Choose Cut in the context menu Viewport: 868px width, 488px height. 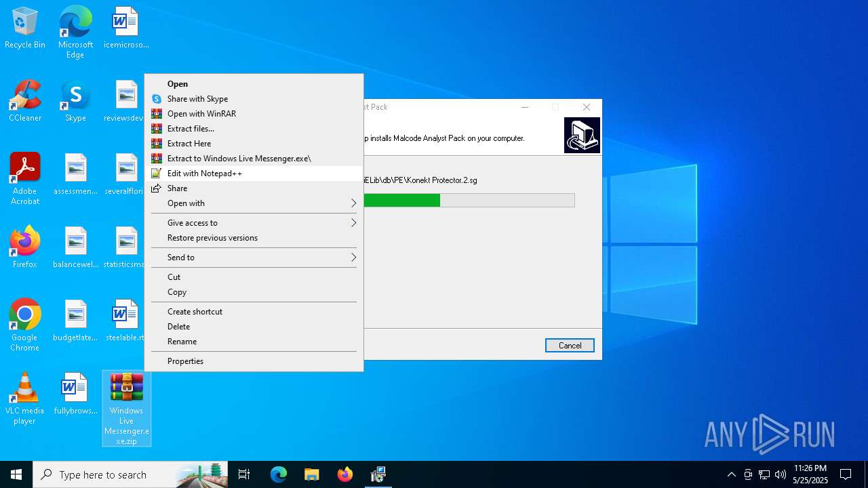(254, 277)
